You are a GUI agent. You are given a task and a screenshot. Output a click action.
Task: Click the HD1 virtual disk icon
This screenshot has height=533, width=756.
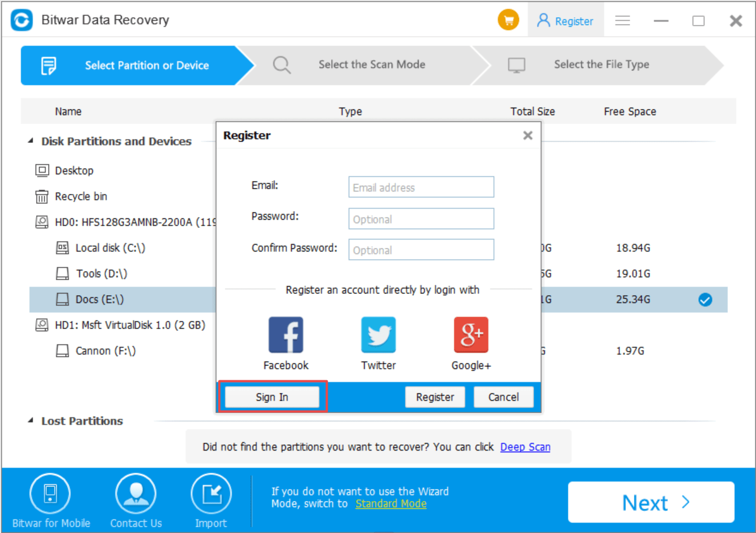click(42, 325)
